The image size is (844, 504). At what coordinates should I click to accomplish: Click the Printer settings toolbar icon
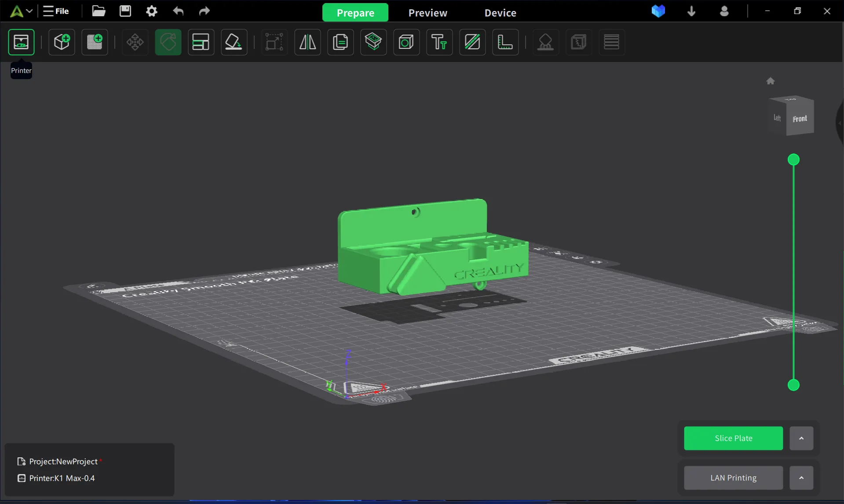[x=21, y=42]
